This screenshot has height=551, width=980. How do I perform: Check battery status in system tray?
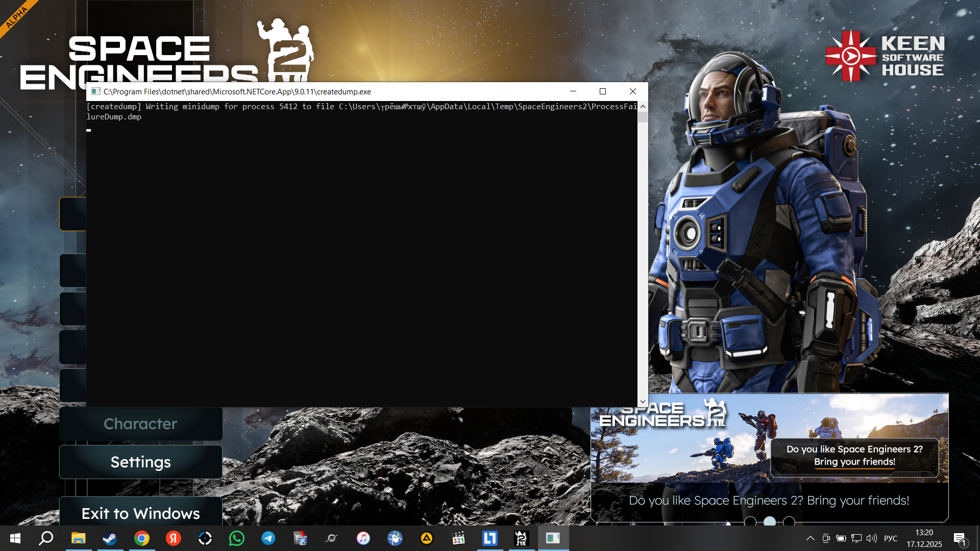tap(841, 538)
